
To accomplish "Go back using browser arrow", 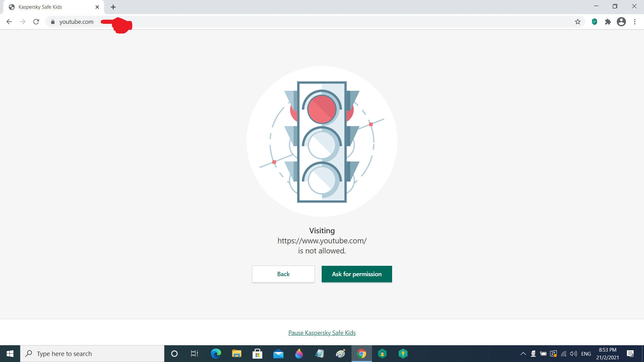I will [9, 22].
